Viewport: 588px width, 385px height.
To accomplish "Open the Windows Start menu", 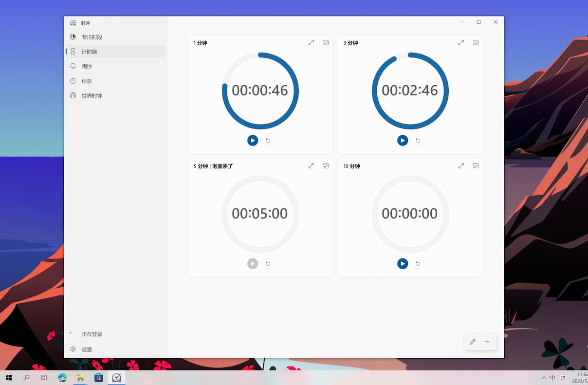I will pos(9,378).
